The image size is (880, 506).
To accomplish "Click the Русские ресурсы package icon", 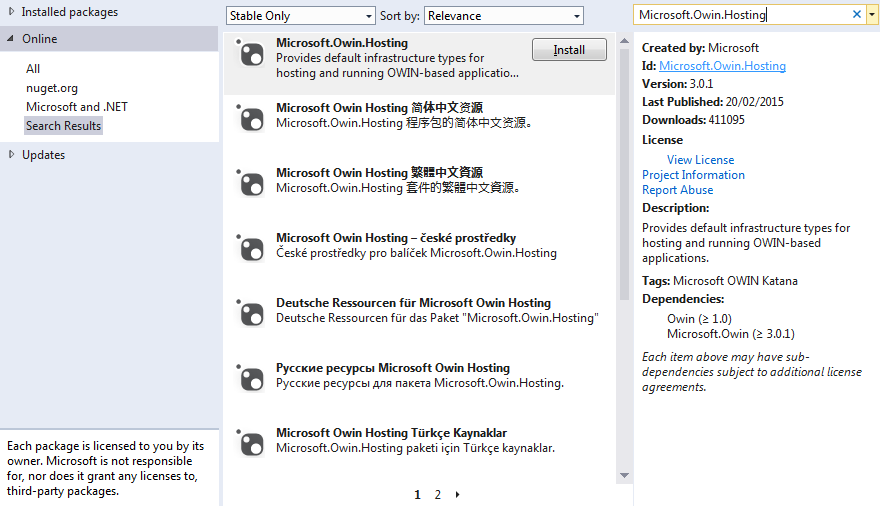I will pyautogui.click(x=250, y=379).
